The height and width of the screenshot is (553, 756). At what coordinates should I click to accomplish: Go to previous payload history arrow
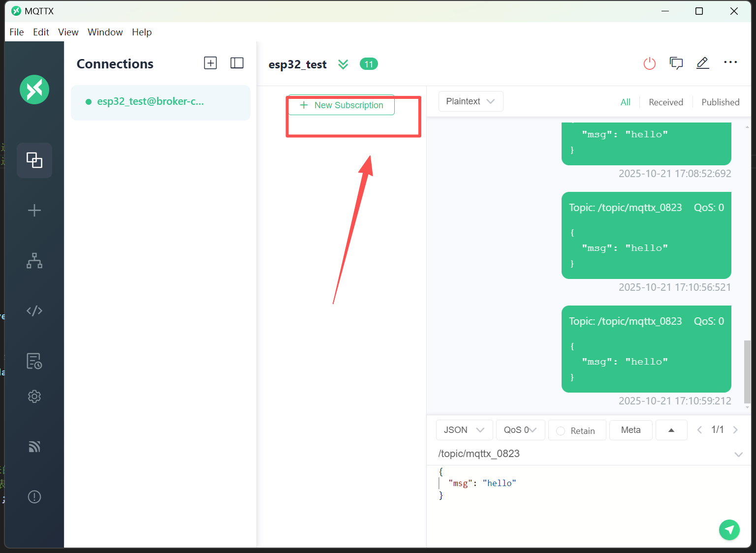(699, 430)
